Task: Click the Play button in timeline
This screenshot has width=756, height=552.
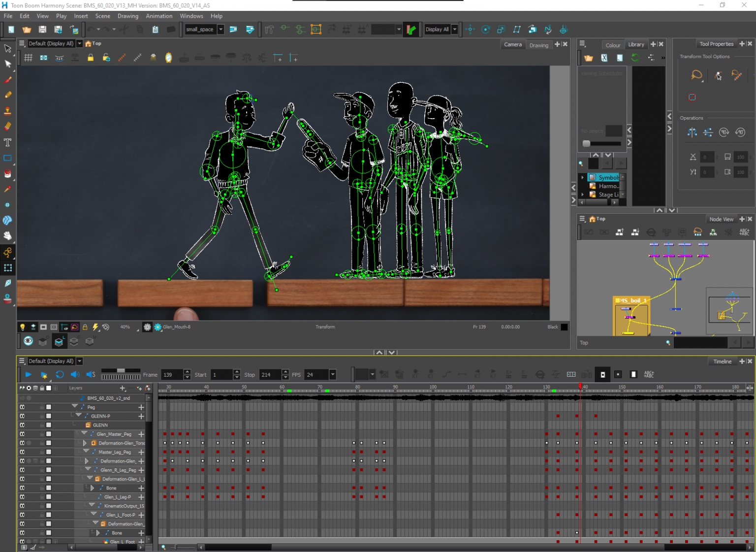Action: point(28,375)
